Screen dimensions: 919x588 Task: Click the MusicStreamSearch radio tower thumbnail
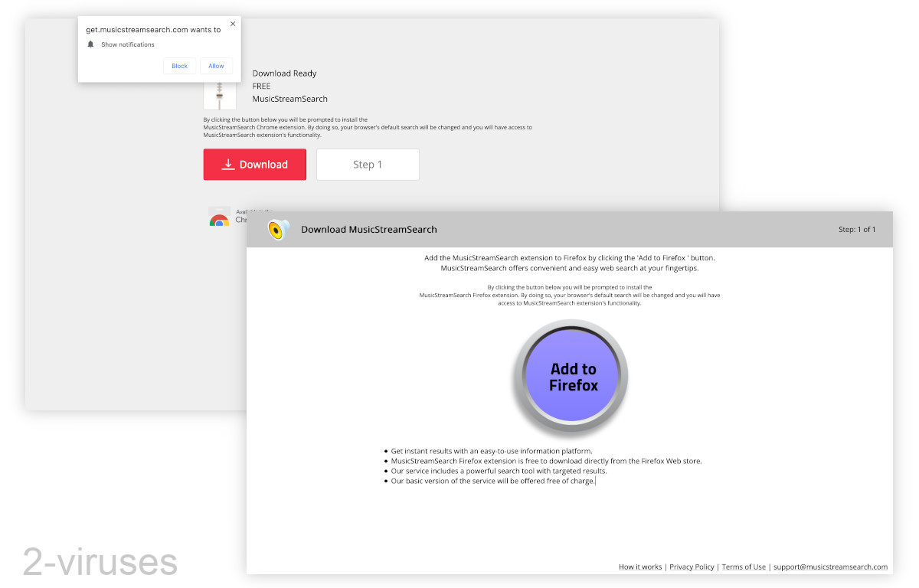click(x=220, y=93)
